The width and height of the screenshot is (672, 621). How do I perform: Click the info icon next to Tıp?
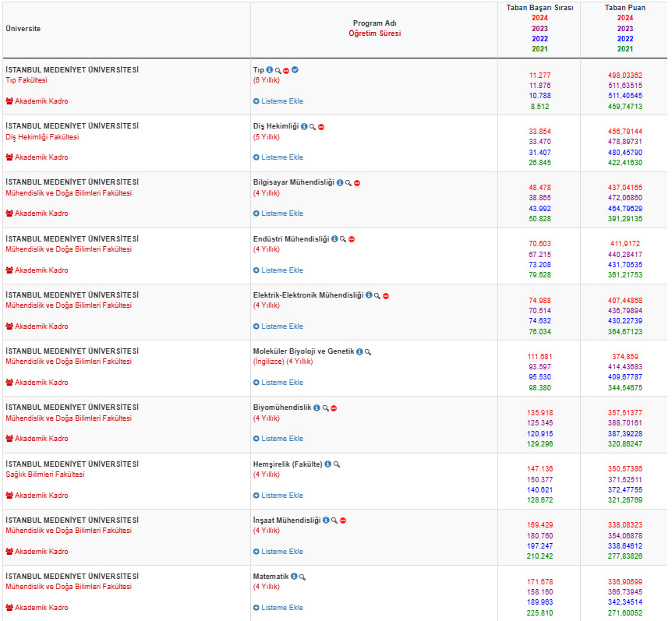pyautogui.click(x=270, y=70)
